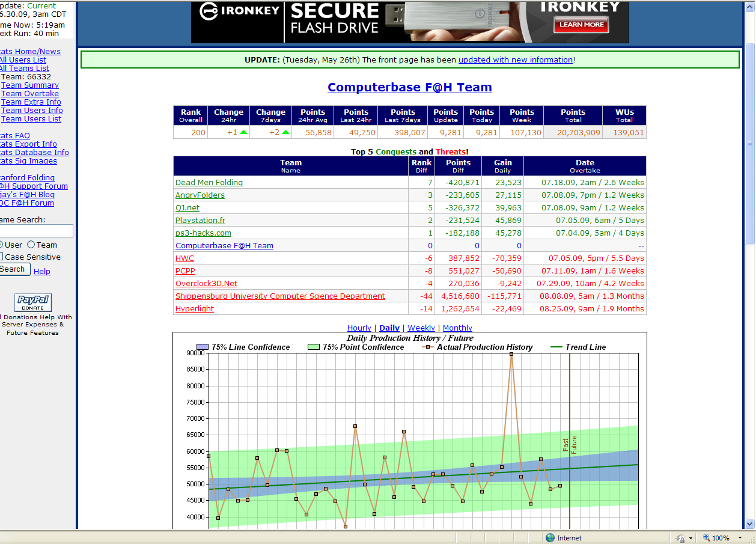
Task: Open the security options dropdown arrow
Action: point(690,539)
